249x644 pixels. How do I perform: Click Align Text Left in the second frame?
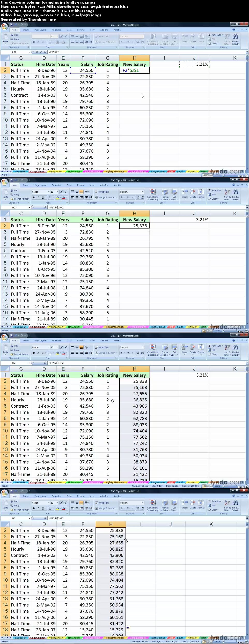(x=72, y=198)
